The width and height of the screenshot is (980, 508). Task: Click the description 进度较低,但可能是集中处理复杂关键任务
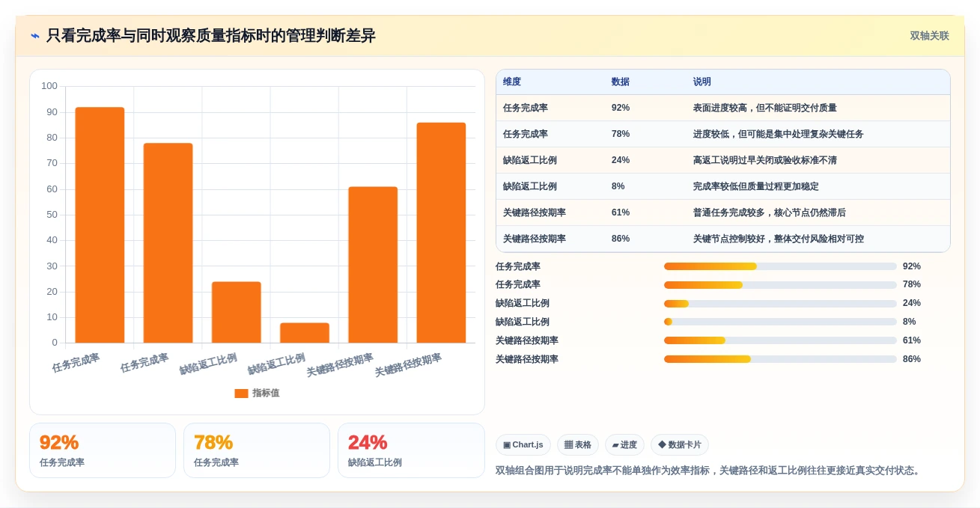coord(779,134)
